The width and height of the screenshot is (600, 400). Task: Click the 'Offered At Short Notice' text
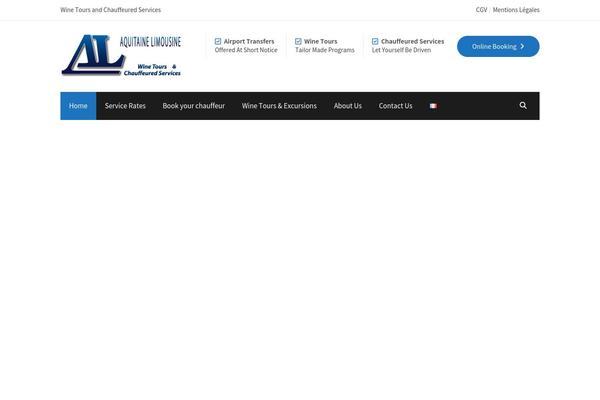click(246, 50)
